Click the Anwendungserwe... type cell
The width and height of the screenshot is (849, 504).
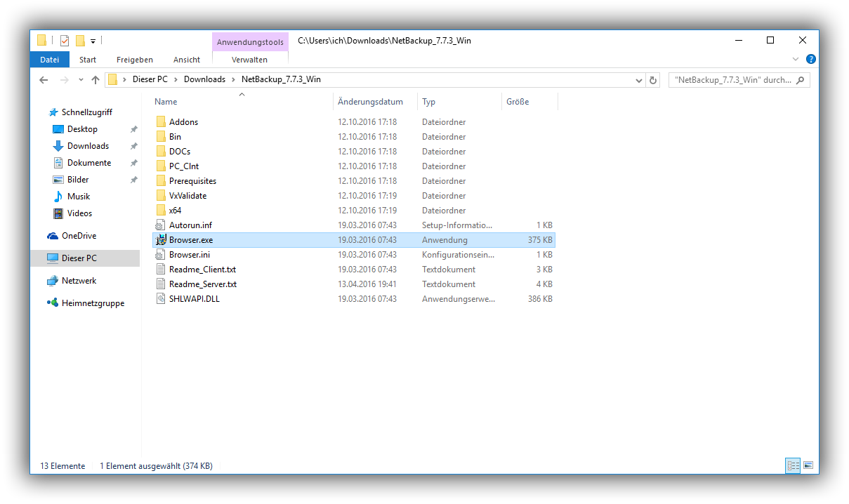point(459,299)
